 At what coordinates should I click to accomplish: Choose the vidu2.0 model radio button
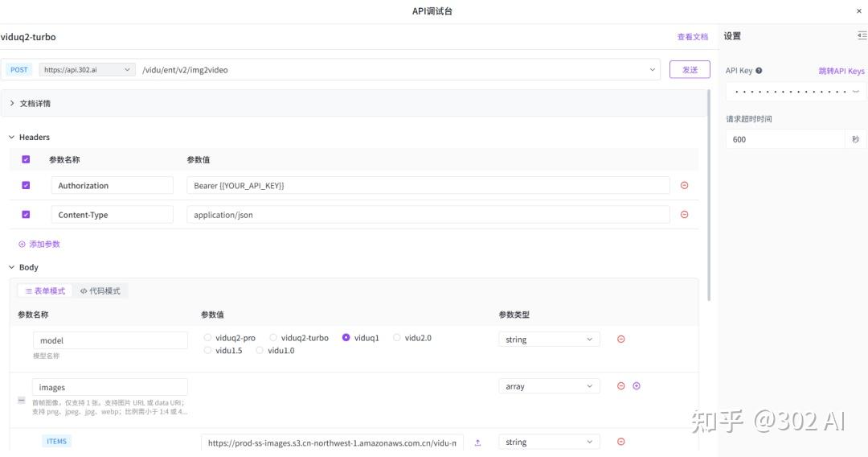pos(397,338)
